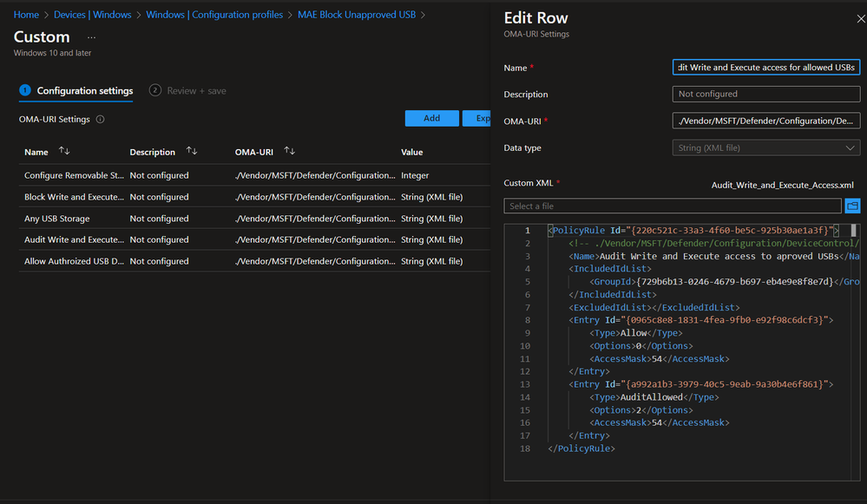The height and width of the screenshot is (504, 867).
Task: Show the OMA-URI Settings info tooltip icon
Action: pos(100,120)
